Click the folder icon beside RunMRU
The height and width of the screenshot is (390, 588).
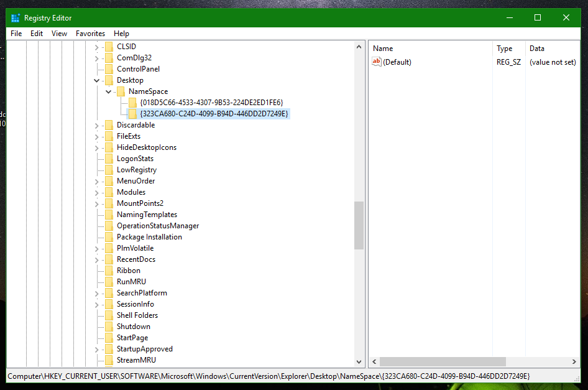point(109,282)
